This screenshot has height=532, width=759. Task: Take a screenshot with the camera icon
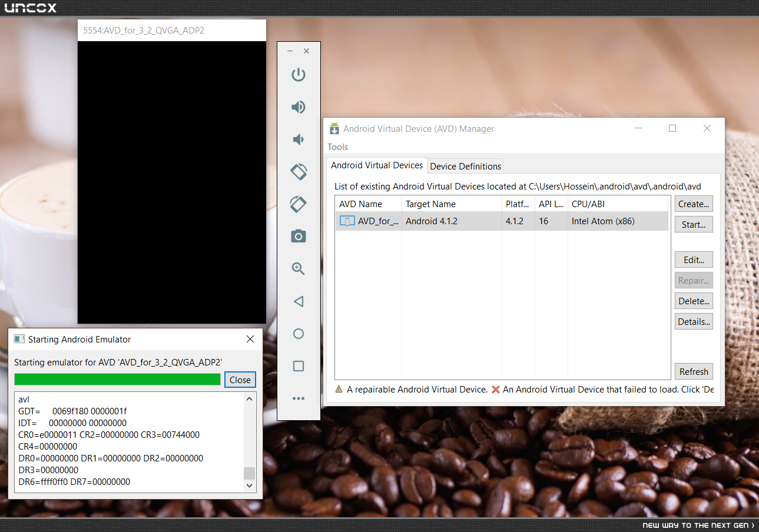299,237
